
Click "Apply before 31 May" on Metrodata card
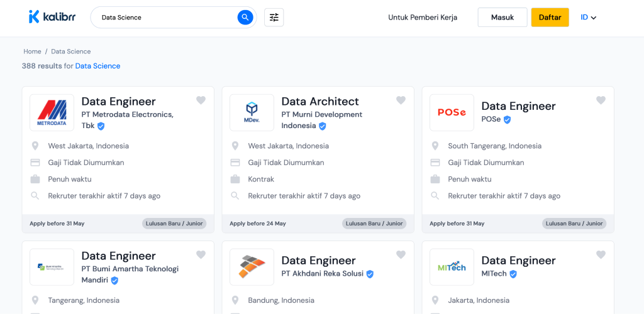tap(57, 224)
